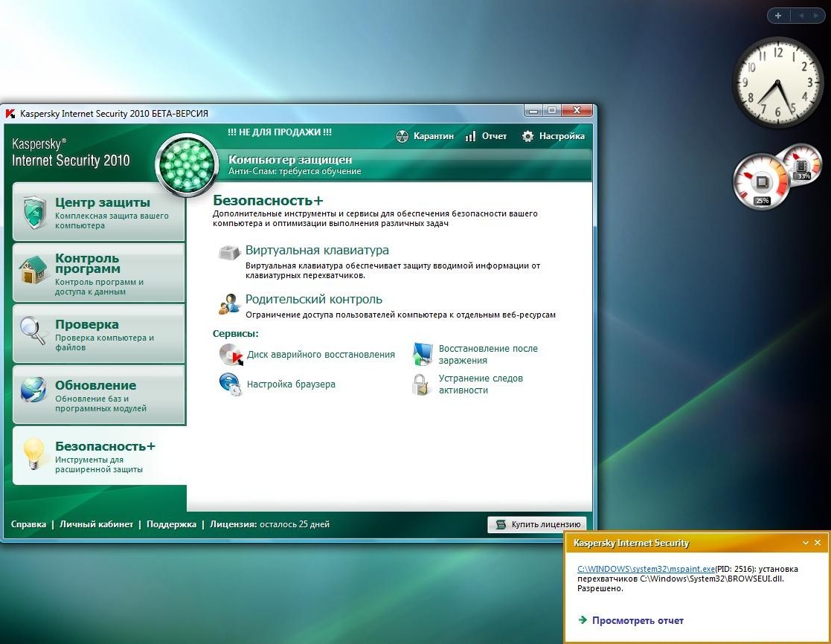This screenshot has height=644, width=831.
Task: Open Настройка from the top toolbar
Action: click(554, 137)
